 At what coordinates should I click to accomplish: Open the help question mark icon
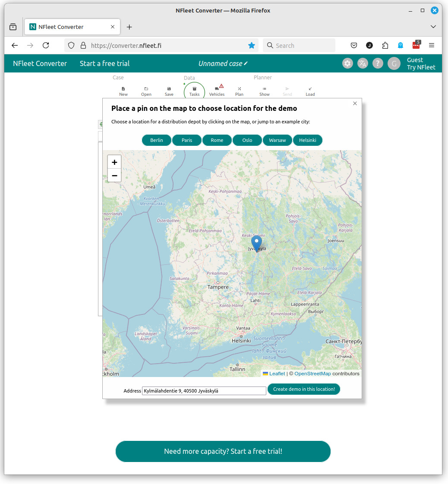pos(378,63)
